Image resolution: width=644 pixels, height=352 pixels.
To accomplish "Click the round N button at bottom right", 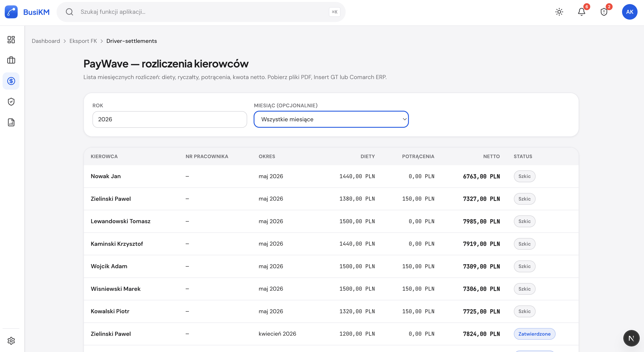I will coord(631,338).
